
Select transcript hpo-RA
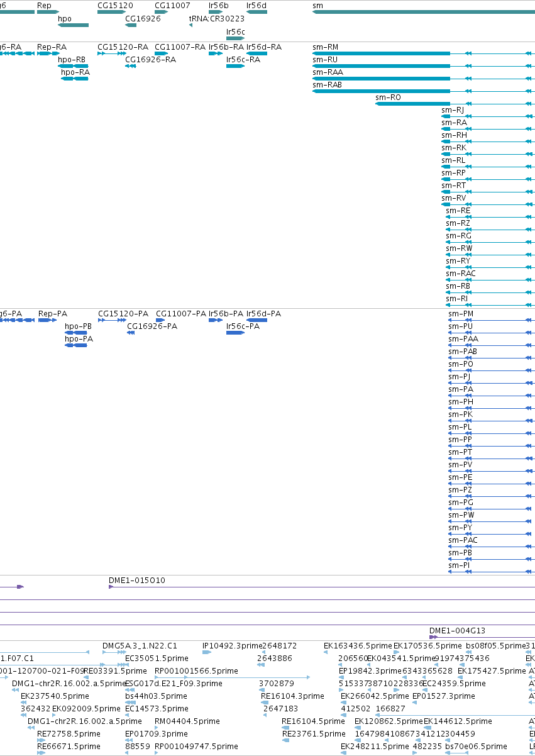[75, 79]
